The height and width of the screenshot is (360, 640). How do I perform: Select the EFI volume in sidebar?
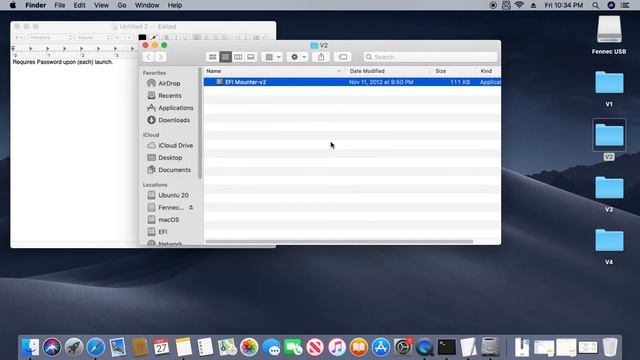click(x=162, y=232)
